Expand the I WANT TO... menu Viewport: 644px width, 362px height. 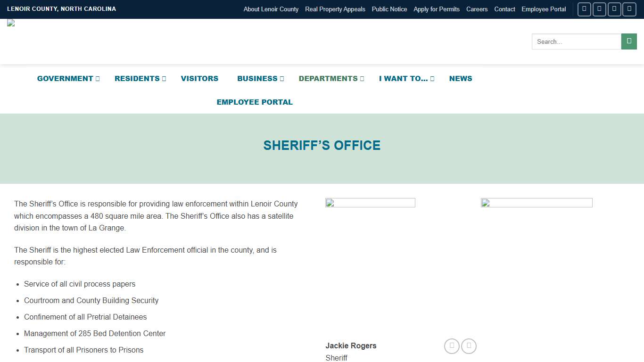[404, 78]
